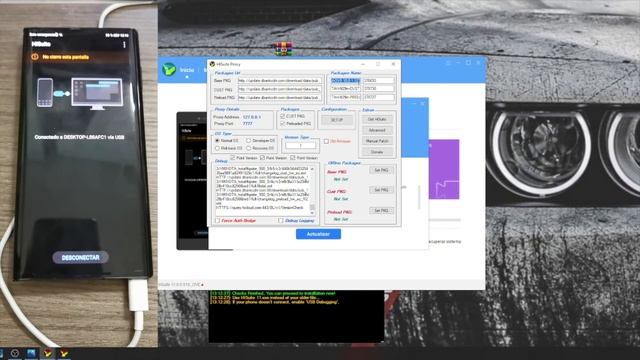Toggle the rightmost Point Version checkbox
The width and height of the screenshot is (640, 360).
[x=292, y=158]
